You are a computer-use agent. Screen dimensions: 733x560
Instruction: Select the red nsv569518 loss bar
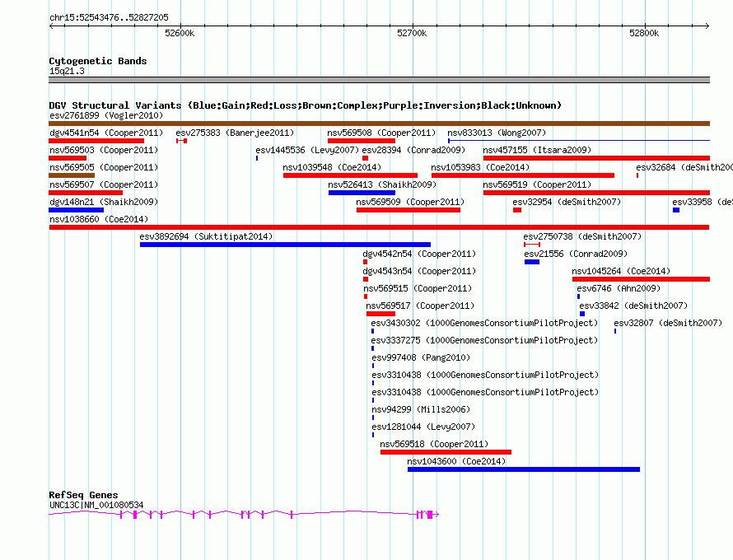pyautogui.click(x=446, y=452)
